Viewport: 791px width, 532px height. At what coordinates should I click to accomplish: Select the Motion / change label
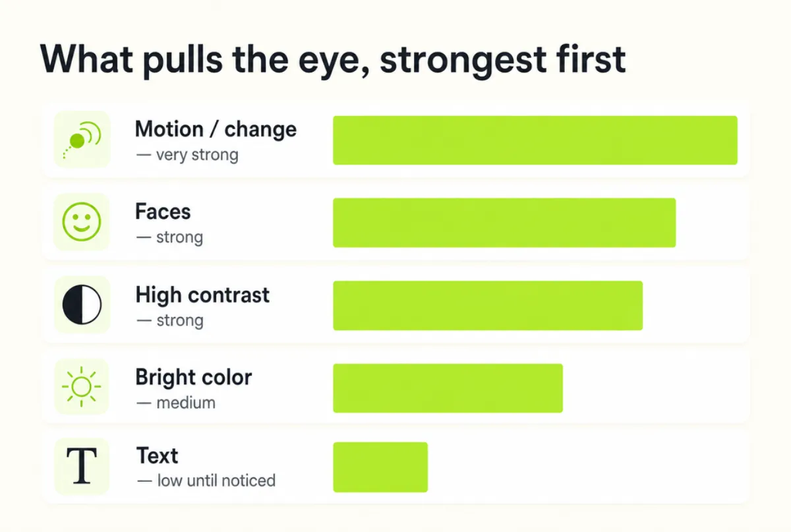(x=216, y=129)
